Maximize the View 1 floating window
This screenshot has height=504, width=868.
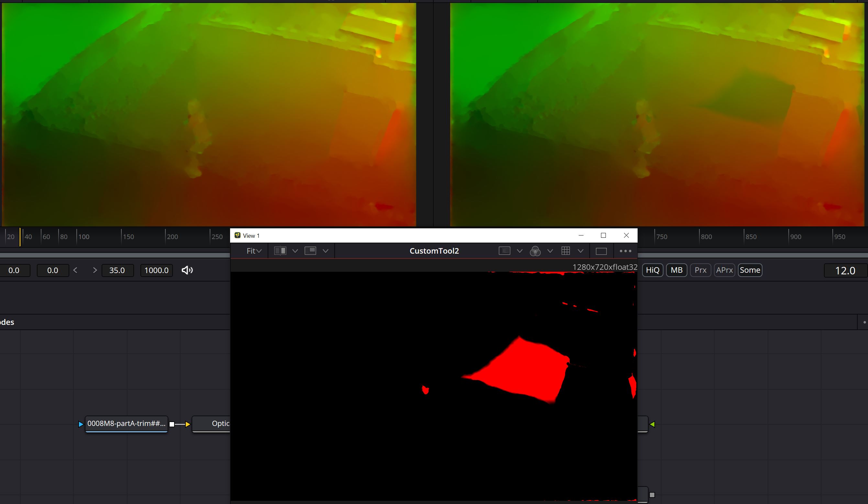tap(603, 235)
